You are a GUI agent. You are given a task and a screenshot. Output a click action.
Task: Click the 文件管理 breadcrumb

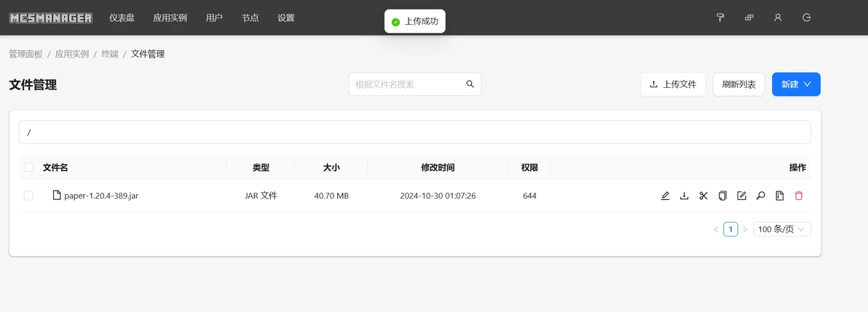[148, 54]
